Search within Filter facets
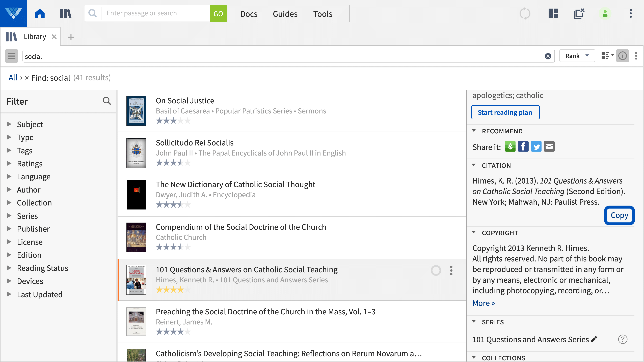The height and width of the screenshot is (362, 644). tap(107, 101)
